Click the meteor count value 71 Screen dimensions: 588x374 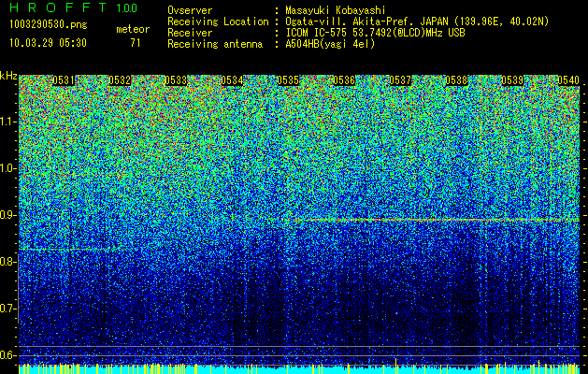coord(136,43)
